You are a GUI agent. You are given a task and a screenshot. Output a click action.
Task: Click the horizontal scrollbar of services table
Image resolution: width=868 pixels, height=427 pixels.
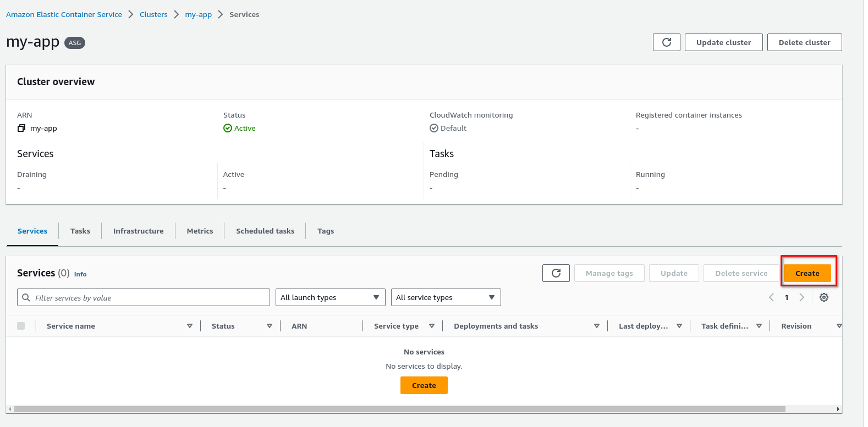[x=399, y=409]
